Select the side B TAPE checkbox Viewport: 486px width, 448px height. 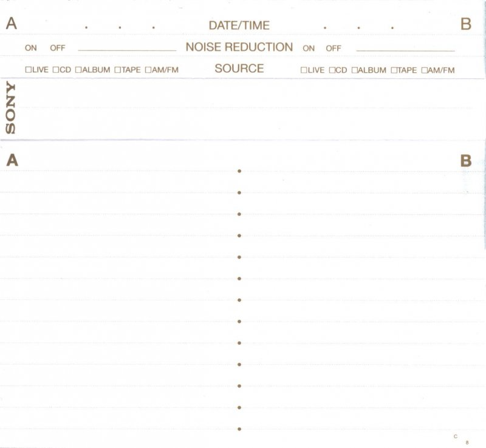394,70
